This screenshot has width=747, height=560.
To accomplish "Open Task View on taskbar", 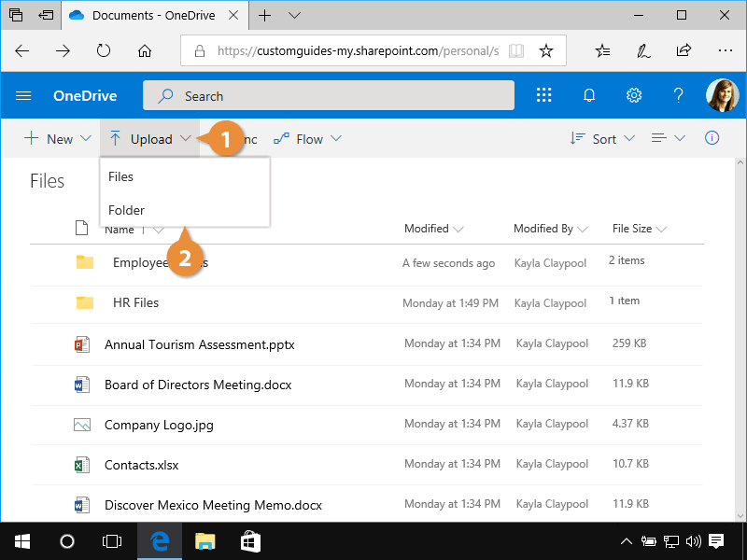I will (x=112, y=541).
